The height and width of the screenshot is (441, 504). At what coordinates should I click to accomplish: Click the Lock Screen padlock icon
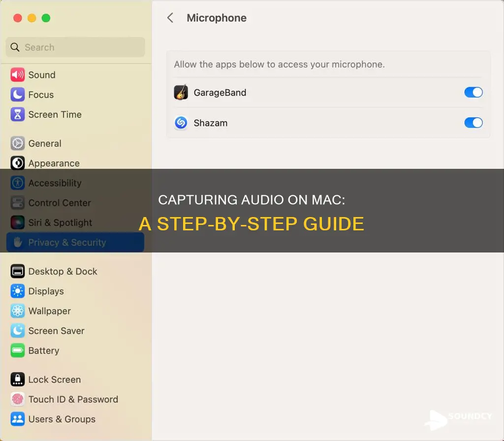17,379
